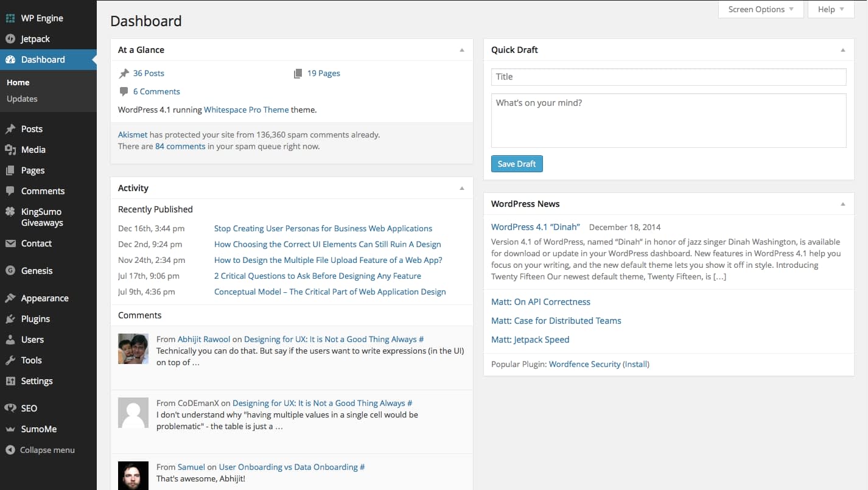This screenshot has height=490, width=868.
Task: View the 84 comments spam queue link
Action: pyautogui.click(x=180, y=146)
